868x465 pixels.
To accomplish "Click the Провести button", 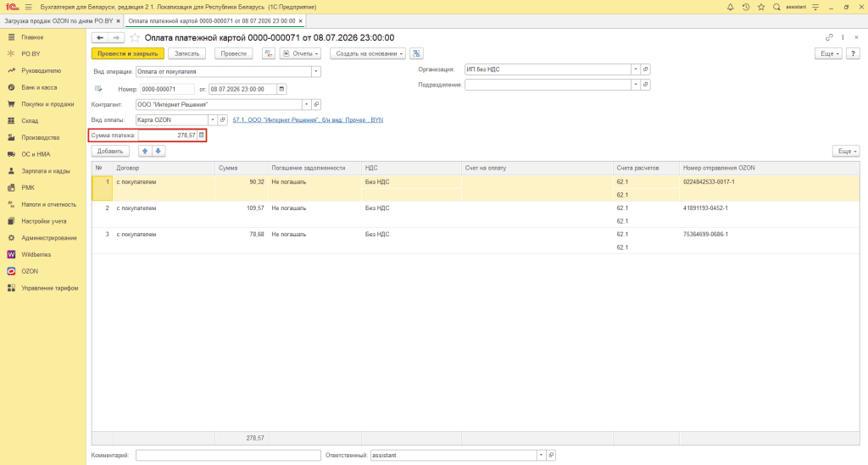I will pos(234,53).
